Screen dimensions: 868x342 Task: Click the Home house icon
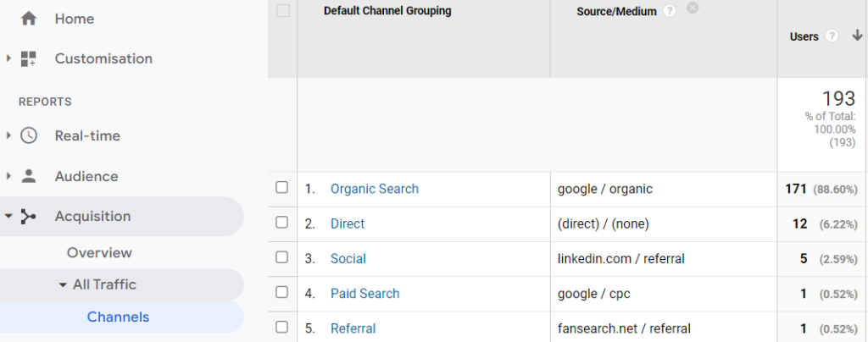tap(29, 19)
